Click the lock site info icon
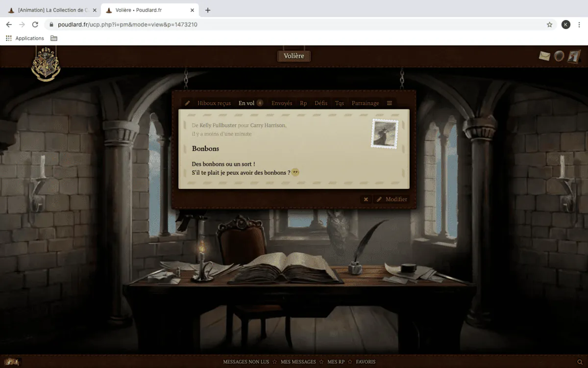Image resolution: width=588 pixels, height=368 pixels. pos(51,25)
